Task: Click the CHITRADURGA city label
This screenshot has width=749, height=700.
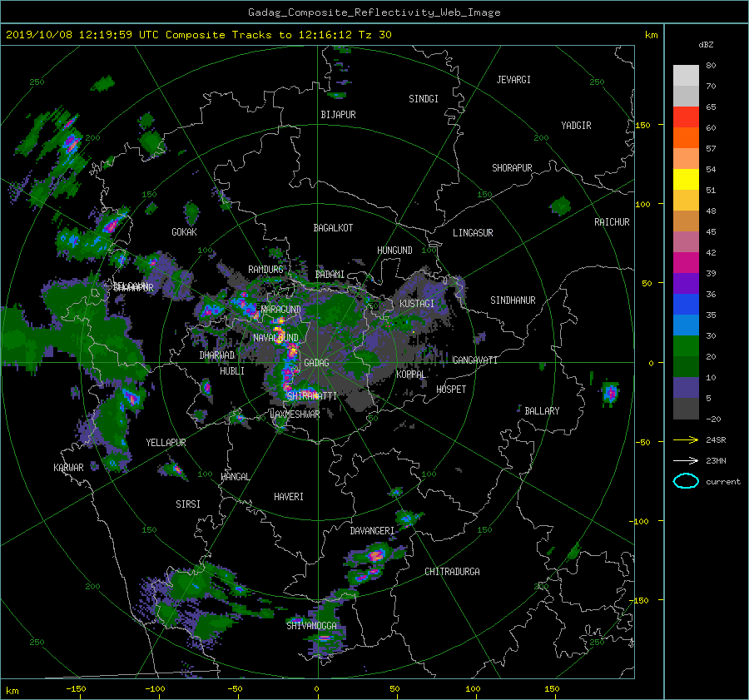Action: click(x=452, y=572)
